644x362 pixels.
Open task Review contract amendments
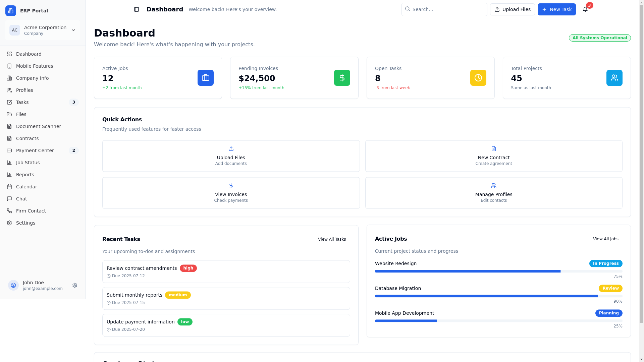[226, 271]
